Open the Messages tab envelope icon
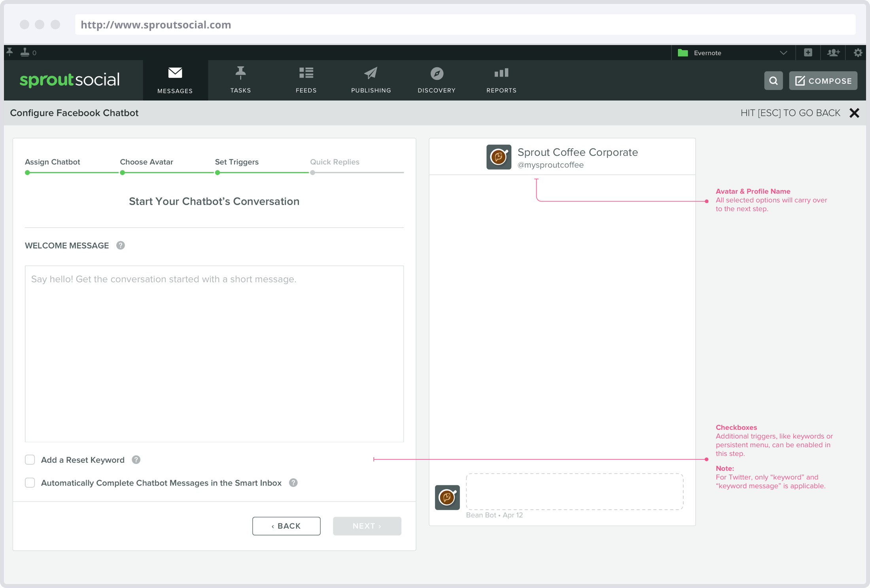 175,73
